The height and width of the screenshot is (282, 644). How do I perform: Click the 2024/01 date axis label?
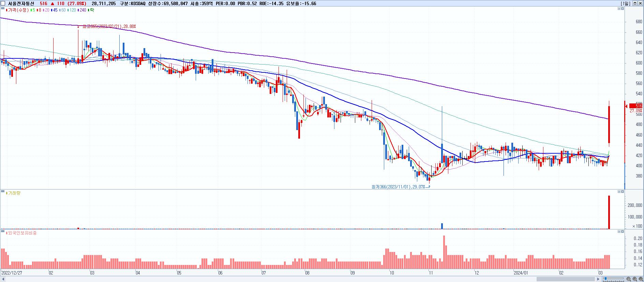tap(521, 273)
